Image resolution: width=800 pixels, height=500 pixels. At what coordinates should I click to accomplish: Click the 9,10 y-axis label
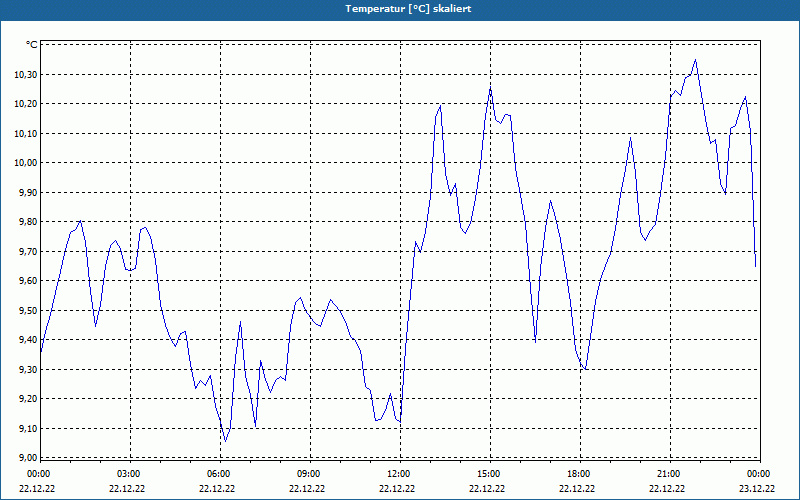pos(28,428)
